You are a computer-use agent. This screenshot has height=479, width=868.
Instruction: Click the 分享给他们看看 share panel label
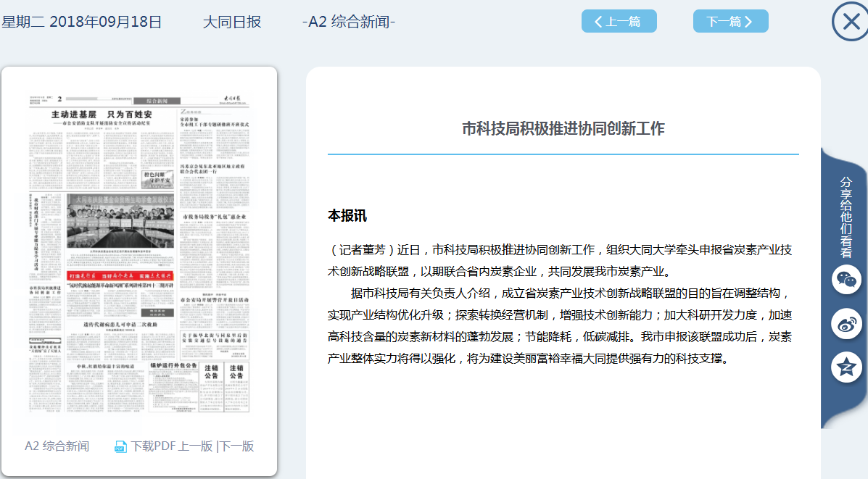[846, 217]
